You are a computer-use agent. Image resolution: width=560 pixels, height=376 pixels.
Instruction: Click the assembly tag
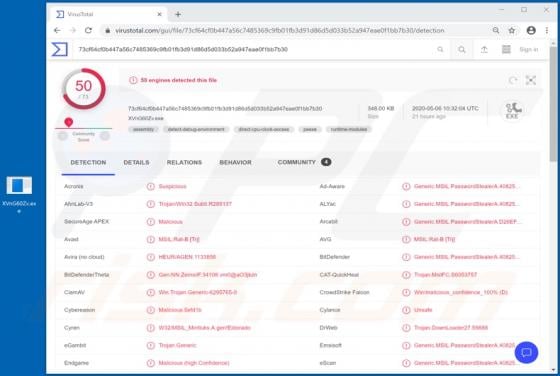click(x=143, y=129)
